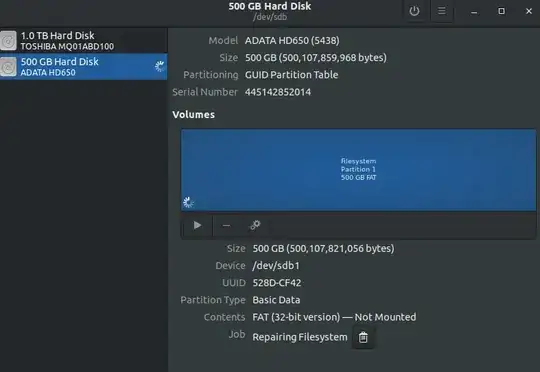Click the serial number 445142852014
Screen dimensions: 540x372
pos(278,92)
